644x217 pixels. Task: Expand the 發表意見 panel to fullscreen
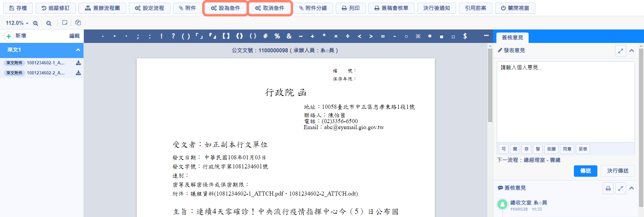tap(621, 51)
